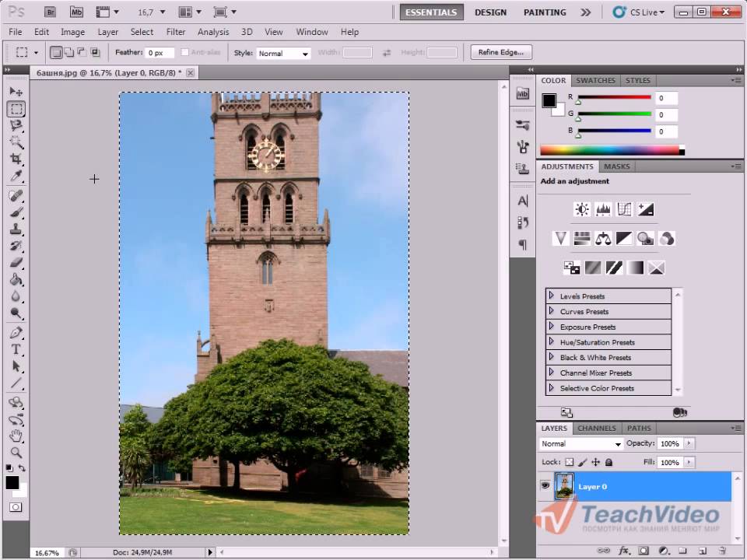Viewport: 747px width, 560px height.
Task: Select the Zoom tool in toolbar
Action: [16, 453]
